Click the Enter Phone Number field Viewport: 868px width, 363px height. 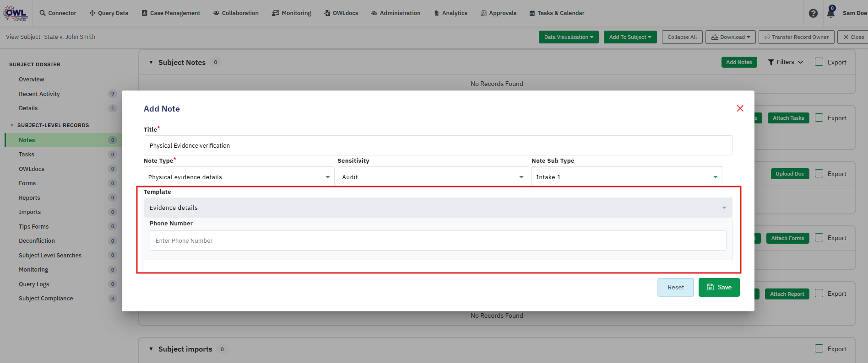tap(438, 240)
